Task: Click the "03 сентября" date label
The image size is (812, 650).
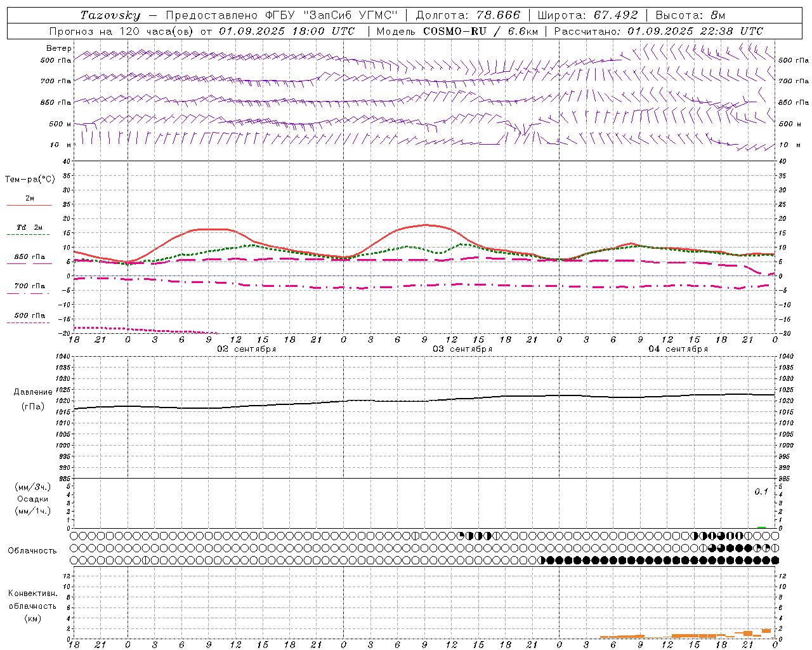Action: [x=462, y=349]
